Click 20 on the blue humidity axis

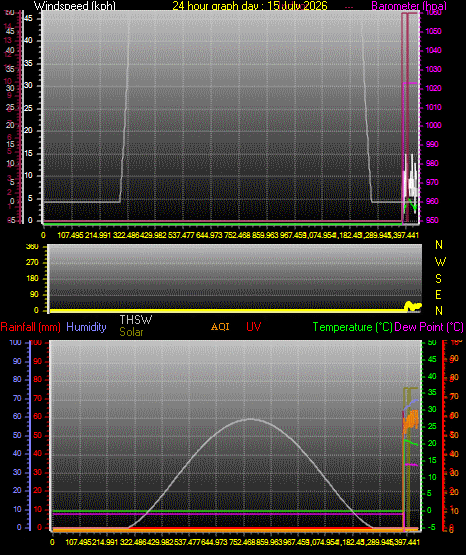[17, 491]
